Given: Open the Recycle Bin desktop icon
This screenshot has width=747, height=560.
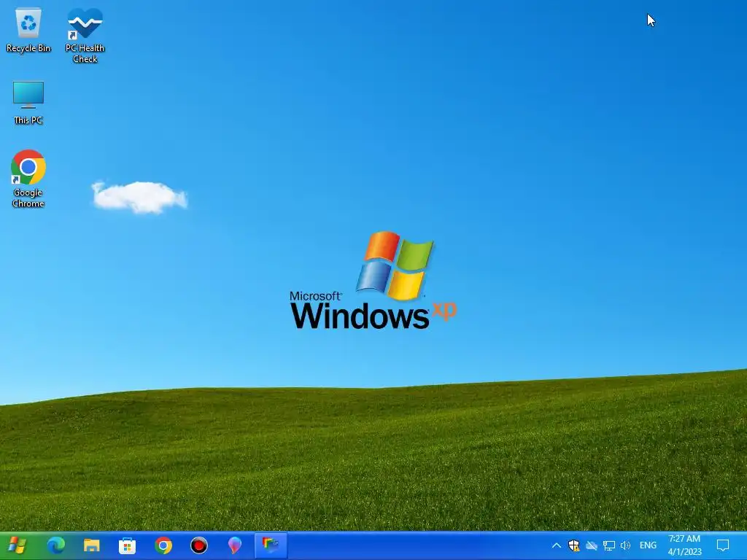Looking at the screenshot, I should pos(28,30).
